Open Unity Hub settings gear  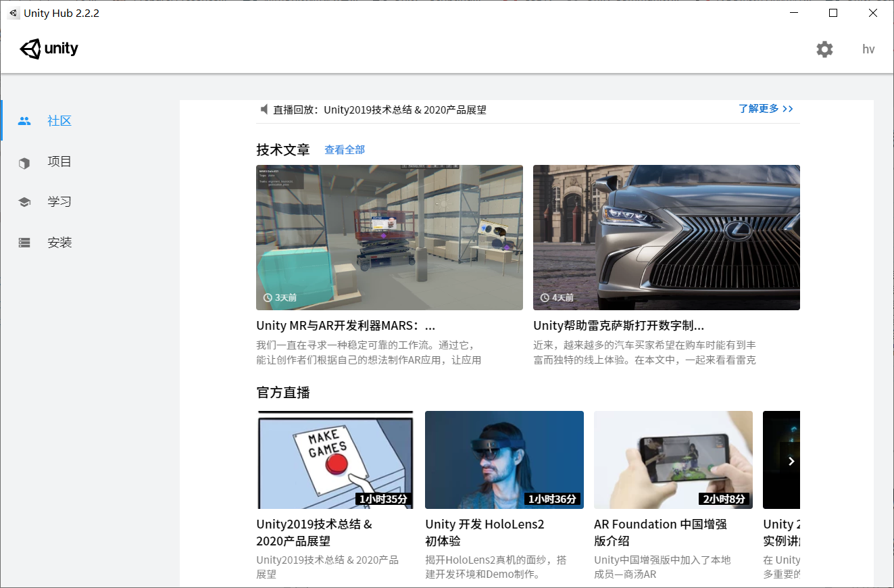tap(824, 49)
